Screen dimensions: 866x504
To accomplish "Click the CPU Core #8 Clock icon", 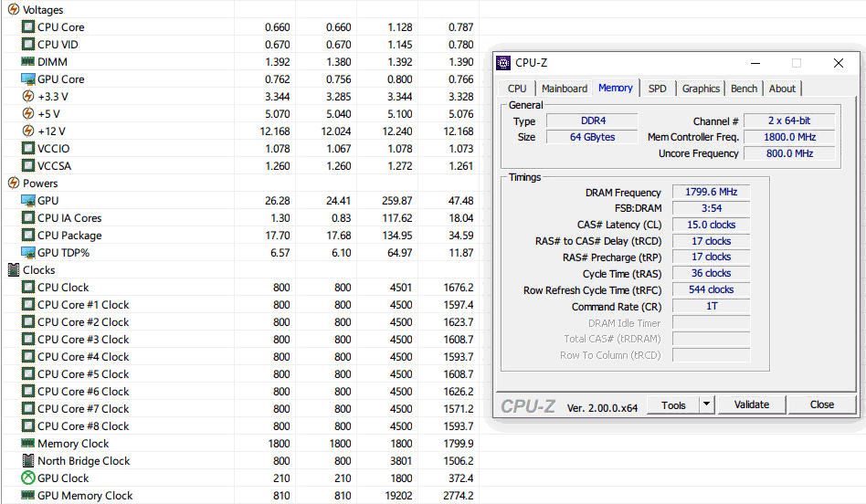I will tap(27, 425).
